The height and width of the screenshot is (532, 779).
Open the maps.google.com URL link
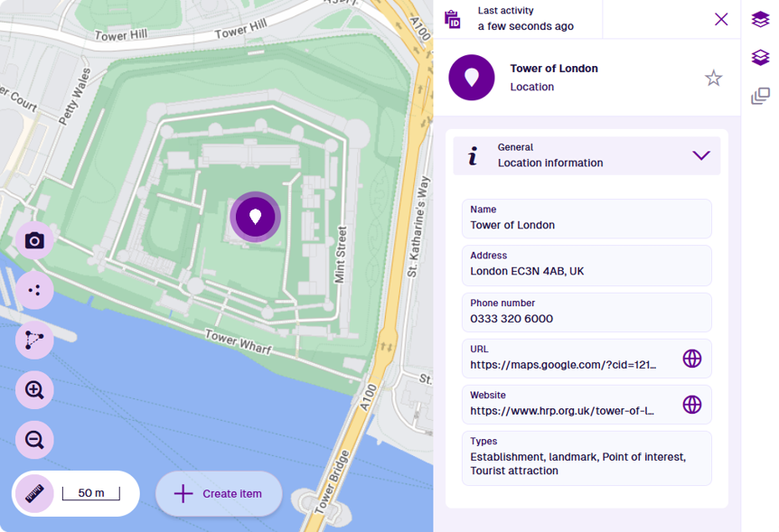pyautogui.click(x=560, y=364)
